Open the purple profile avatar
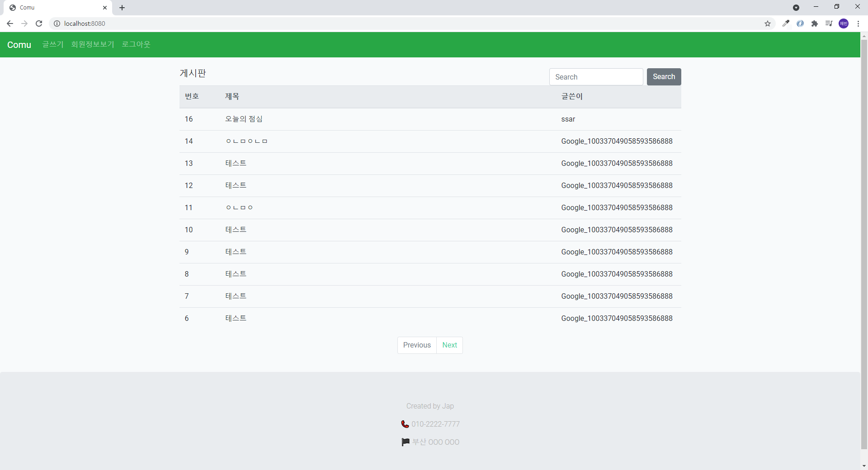868x470 pixels. (844, 23)
